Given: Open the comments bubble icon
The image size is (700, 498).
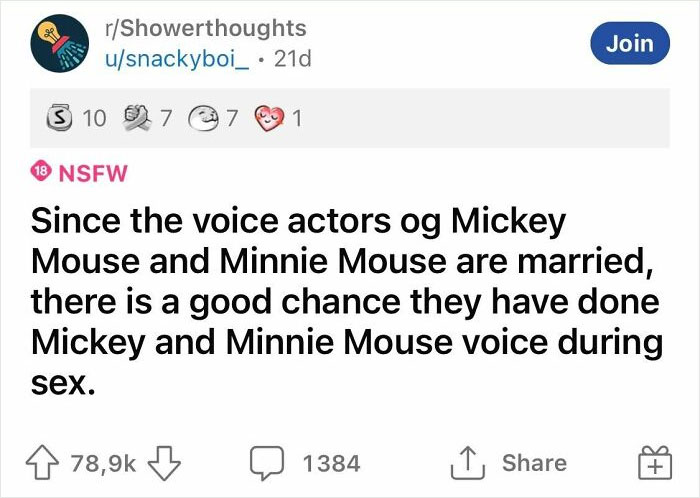Looking at the screenshot, I should click(x=266, y=463).
